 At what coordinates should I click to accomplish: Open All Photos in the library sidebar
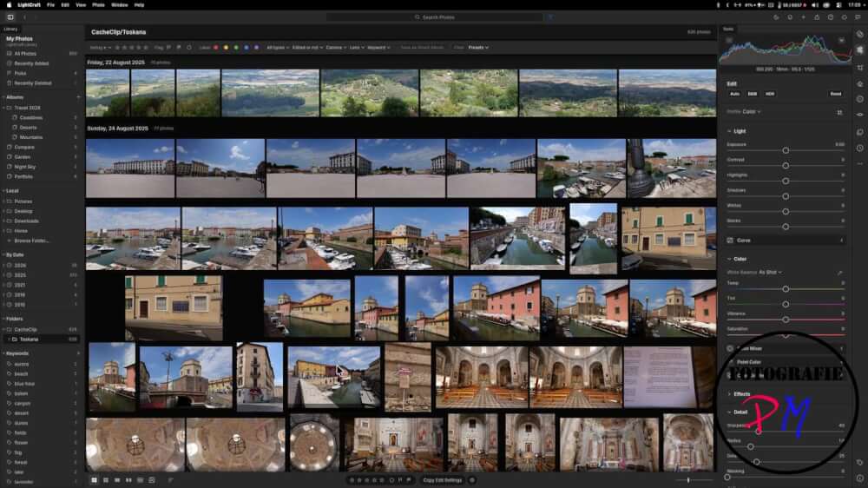pos(42,54)
